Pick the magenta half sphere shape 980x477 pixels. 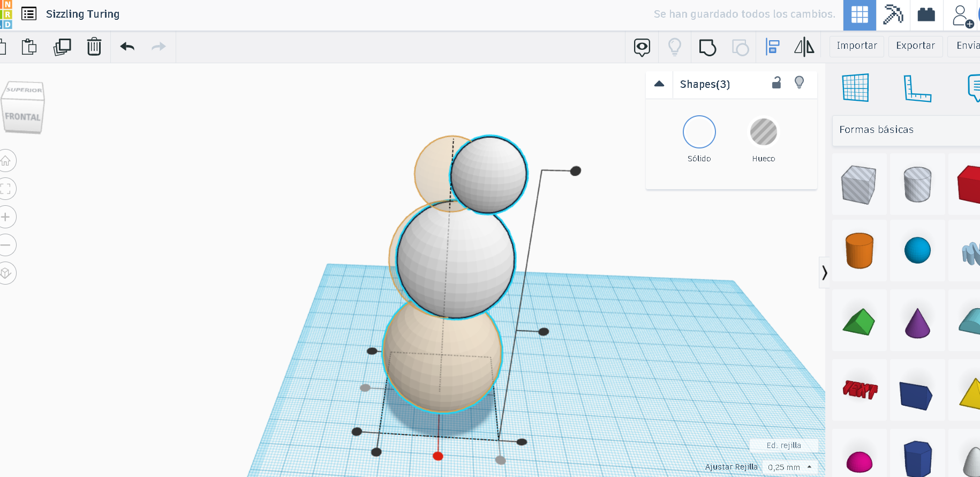coord(860,463)
